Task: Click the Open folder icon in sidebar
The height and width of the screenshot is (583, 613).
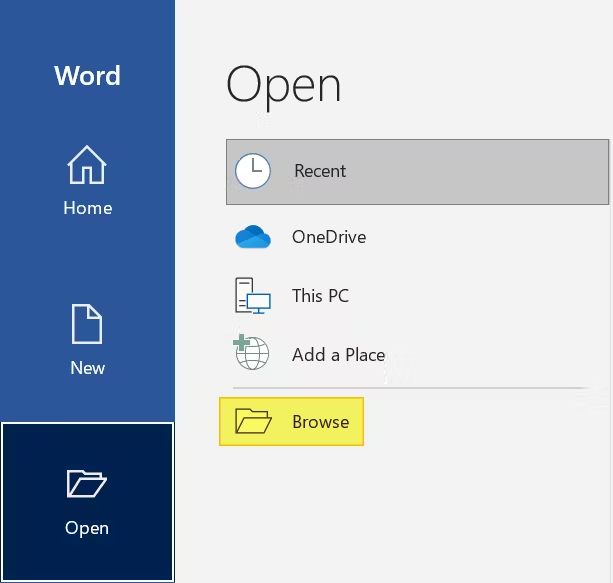Action: 87,485
